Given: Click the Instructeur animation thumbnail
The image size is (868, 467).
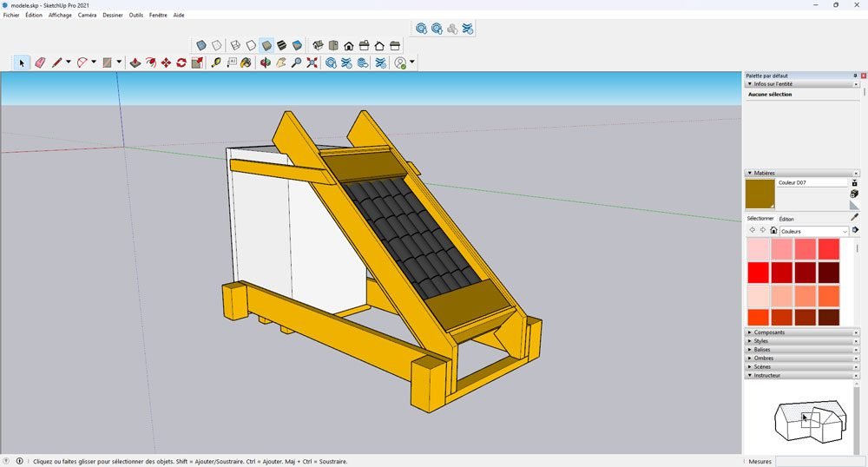Looking at the screenshot, I should click(810, 422).
